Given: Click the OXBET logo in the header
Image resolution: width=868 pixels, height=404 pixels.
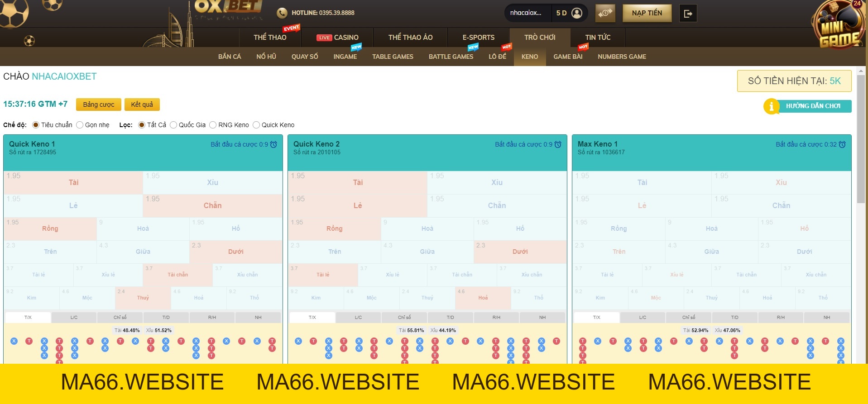Looking at the screenshot, I should click(x=228, y=10).
